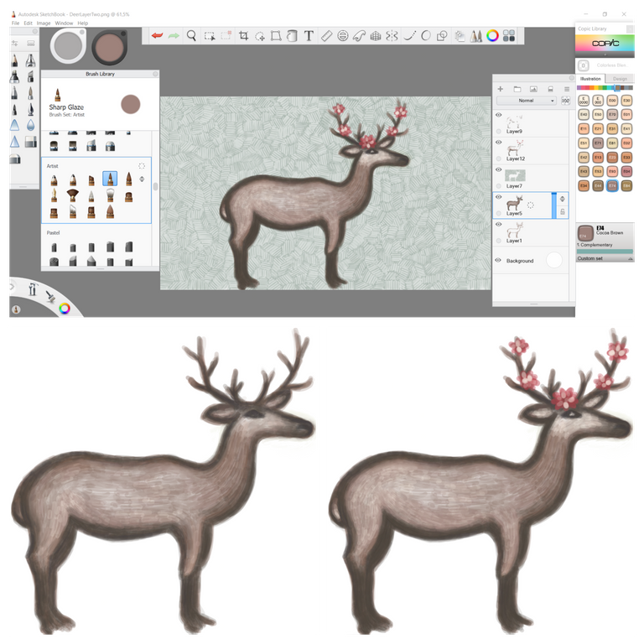Click Layer12's round marker below the eye
Screen dimensions: 644x644
[x=499, y=158]
